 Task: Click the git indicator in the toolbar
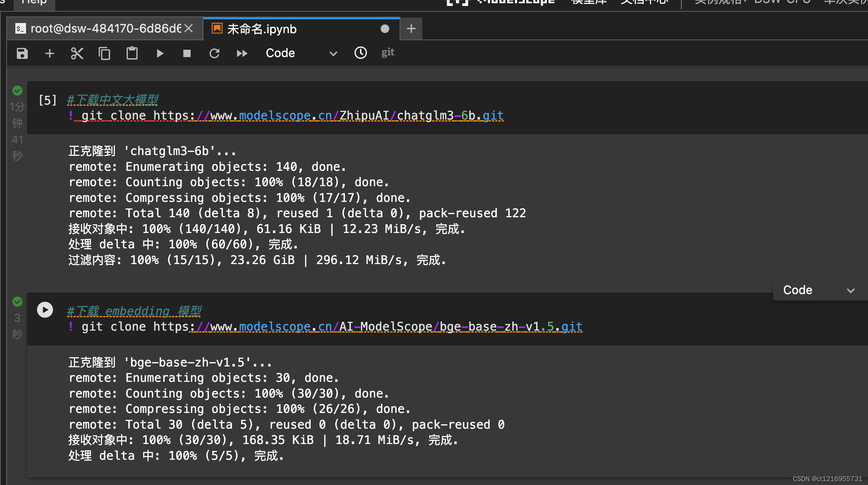pyautogui.click(x=387, y=52)
